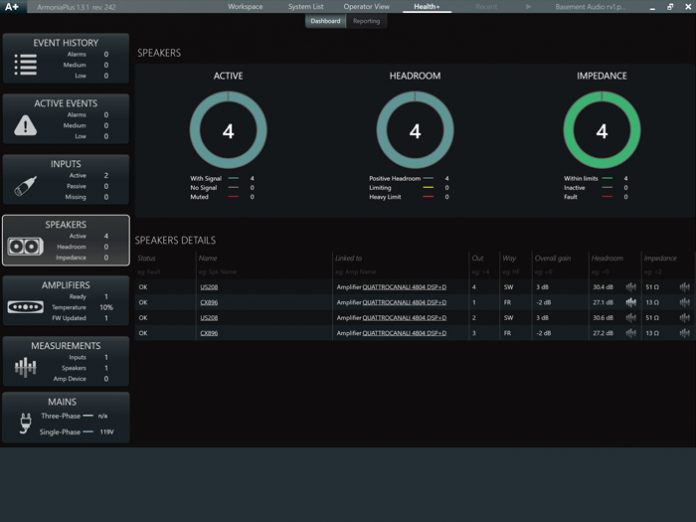Click the Mains power plug icon

26,423
